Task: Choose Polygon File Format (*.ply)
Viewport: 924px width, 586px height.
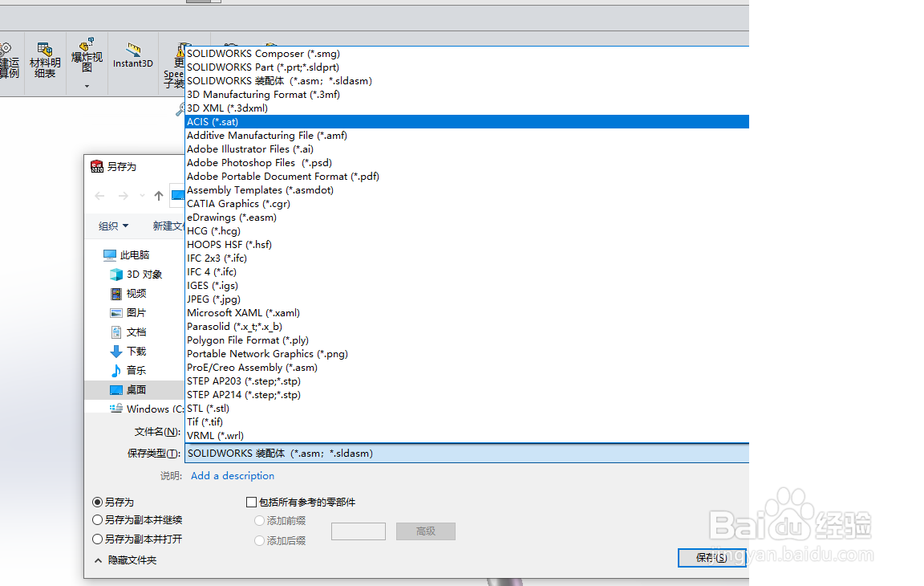Action: tap(467, 340)
